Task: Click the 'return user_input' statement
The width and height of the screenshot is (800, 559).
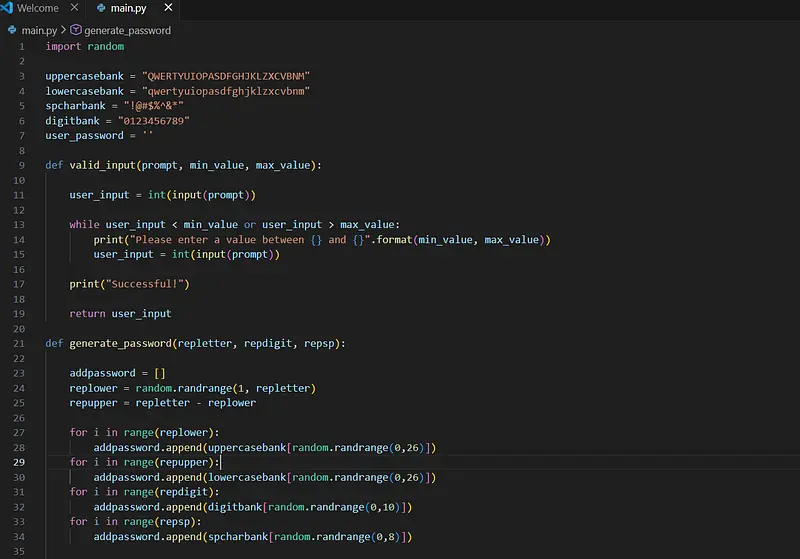Action: coord(120,313)
